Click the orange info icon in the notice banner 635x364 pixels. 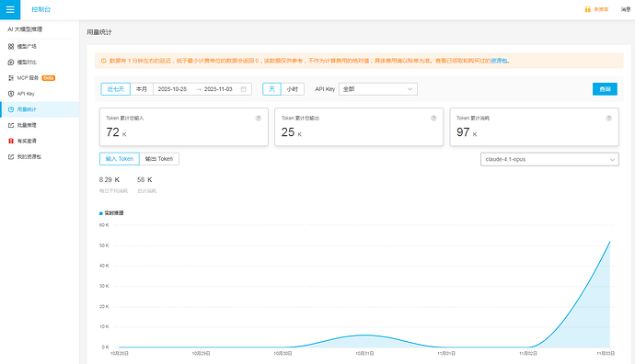coord(104,61)
